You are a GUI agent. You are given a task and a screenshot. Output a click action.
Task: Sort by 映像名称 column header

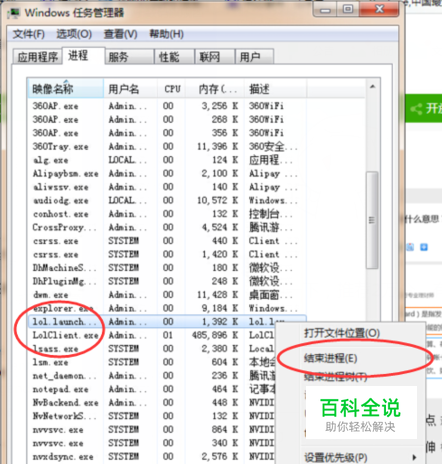coord(66,89)
